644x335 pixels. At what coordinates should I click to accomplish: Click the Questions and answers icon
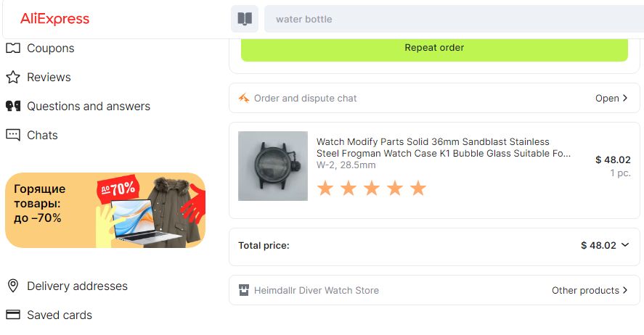13,107
